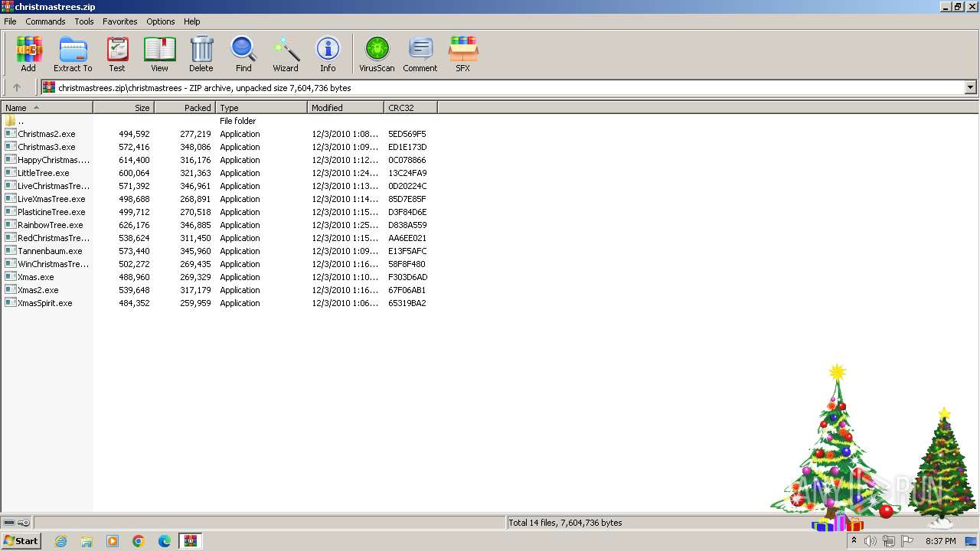The width and height of the screenshot is (980, 551).
Task: Click the network tray icon
Action: coord(889,541)
